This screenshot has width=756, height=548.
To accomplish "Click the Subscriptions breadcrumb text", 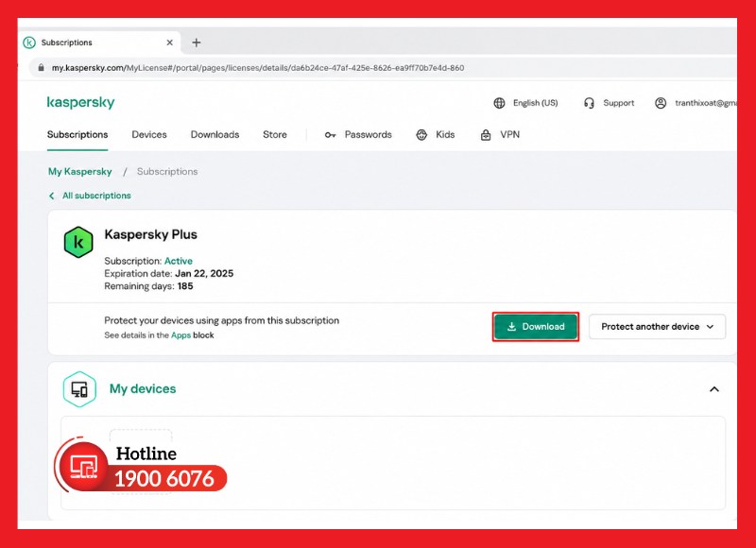I will click(x=167, y=172).
